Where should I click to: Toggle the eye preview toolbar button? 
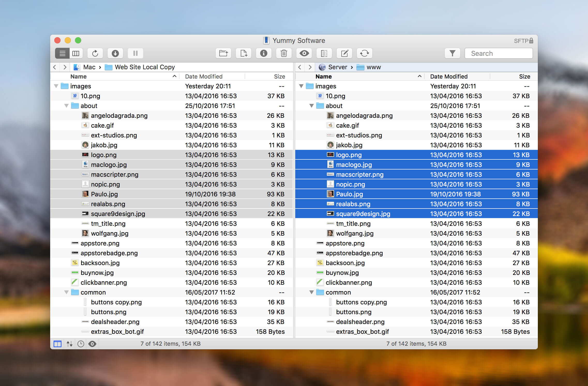[x=304, y=53]
